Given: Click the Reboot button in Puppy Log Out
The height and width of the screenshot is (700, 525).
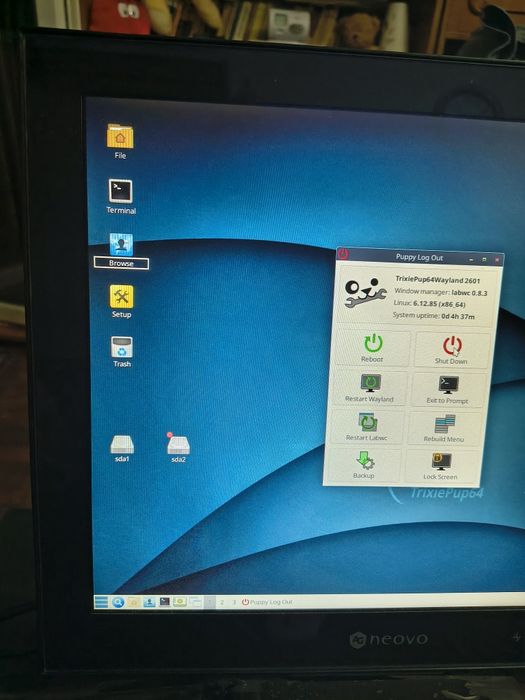Looking at the screenshot, I should [x=372, y=349].
